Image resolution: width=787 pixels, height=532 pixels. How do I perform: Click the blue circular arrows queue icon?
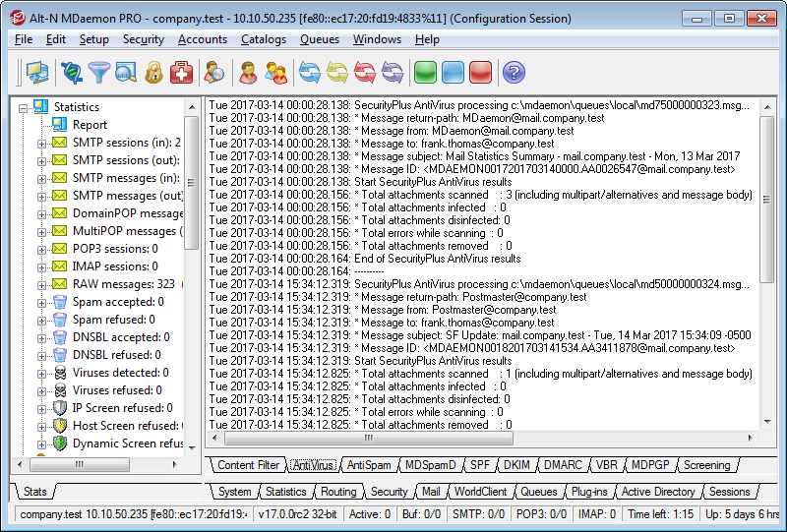310,72
